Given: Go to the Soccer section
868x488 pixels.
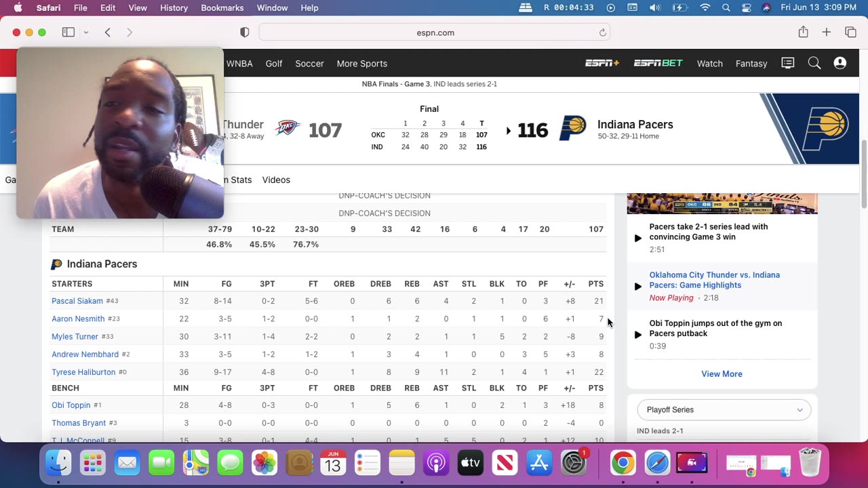Looking at the screenshot, I should pyautogui.click(x=309, y=63).
